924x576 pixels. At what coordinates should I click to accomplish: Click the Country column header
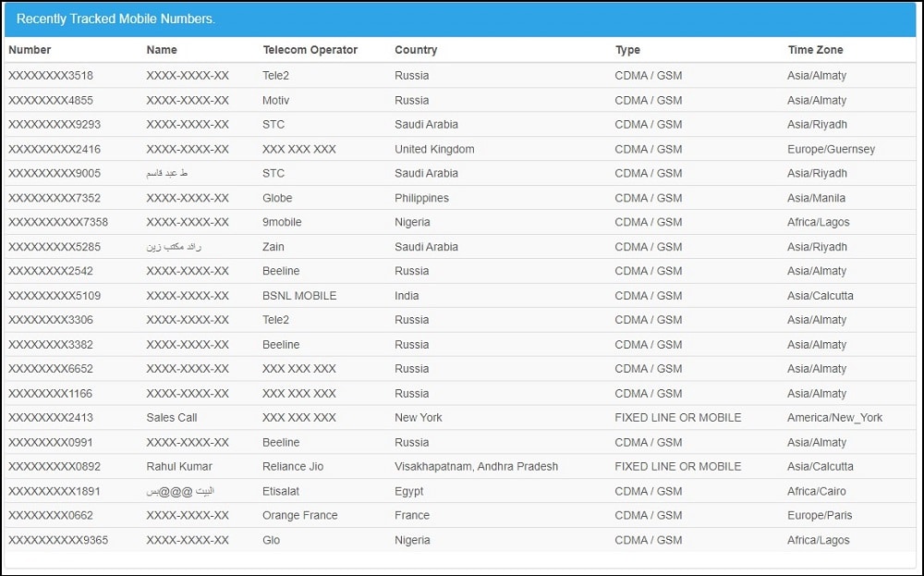[416, 50]
